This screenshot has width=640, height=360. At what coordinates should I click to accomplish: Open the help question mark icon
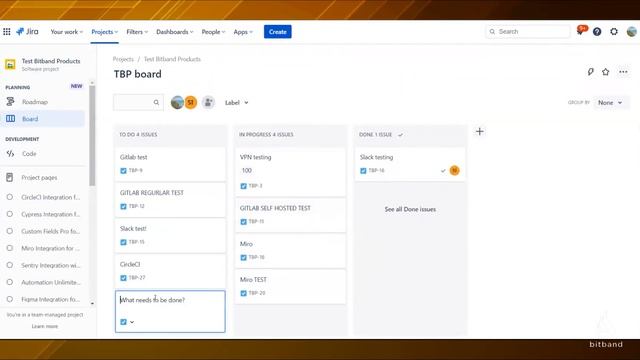(597, 31)
